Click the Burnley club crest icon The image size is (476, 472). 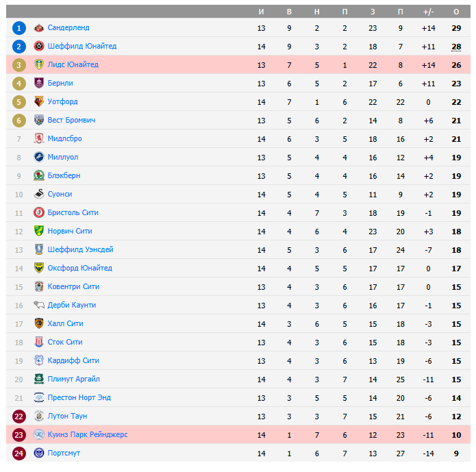tap(39, 84)
